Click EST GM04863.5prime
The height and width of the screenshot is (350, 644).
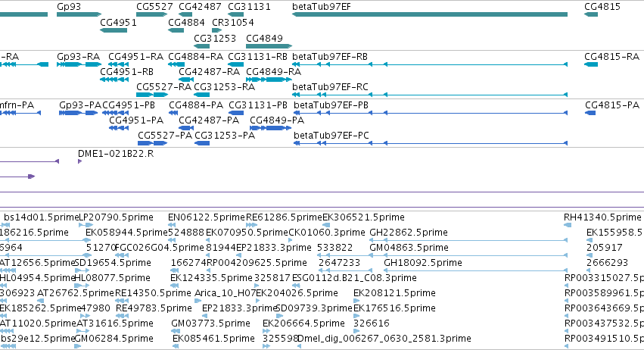click(x=468, y=255)
